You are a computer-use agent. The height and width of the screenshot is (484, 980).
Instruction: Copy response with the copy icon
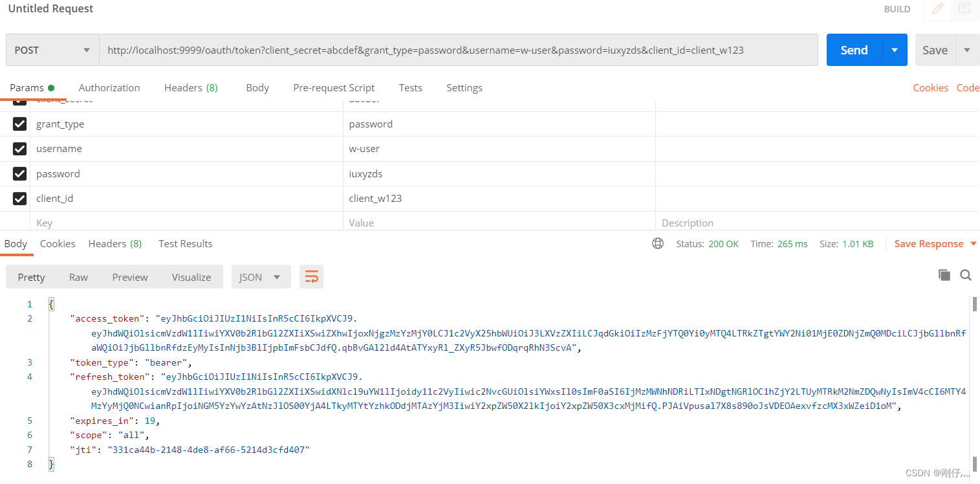click(944, 275)
